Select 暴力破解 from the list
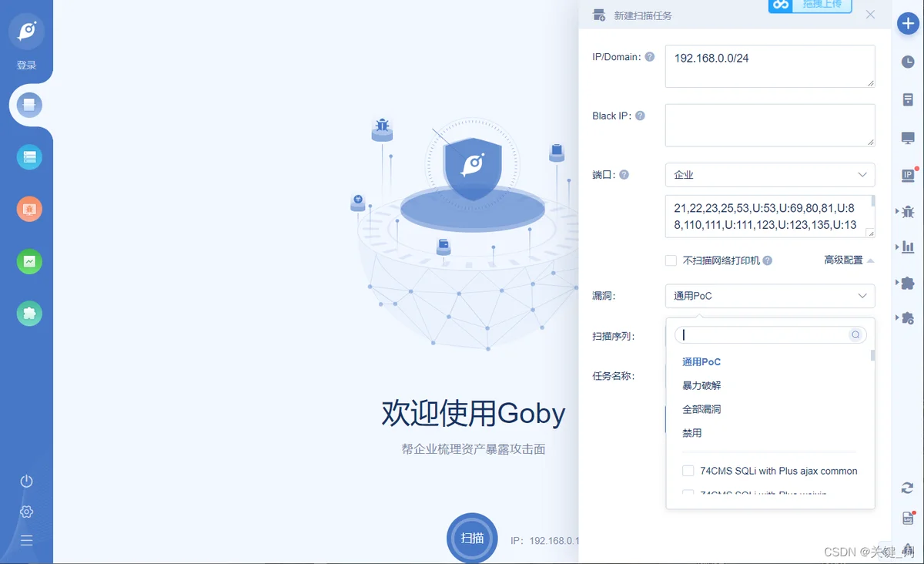This screenshot has width=924, height=564. pyautogui.click(x=701, y=385)
